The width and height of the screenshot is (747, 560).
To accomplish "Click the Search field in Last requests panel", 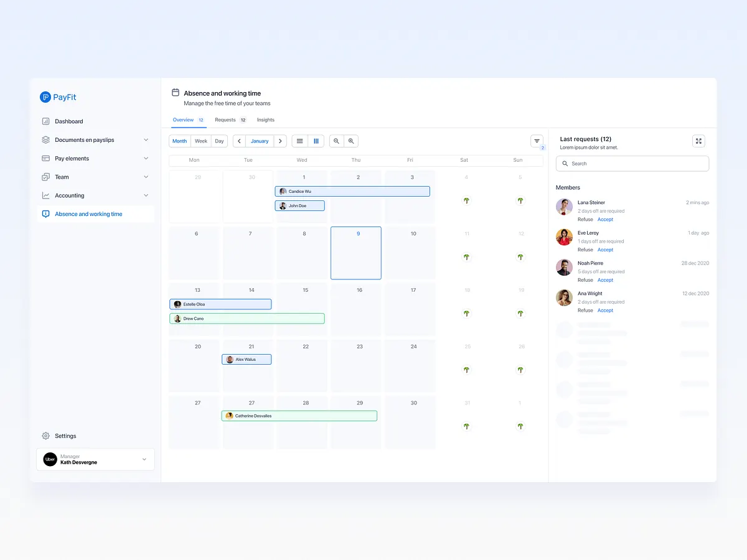I will [632, 163].
